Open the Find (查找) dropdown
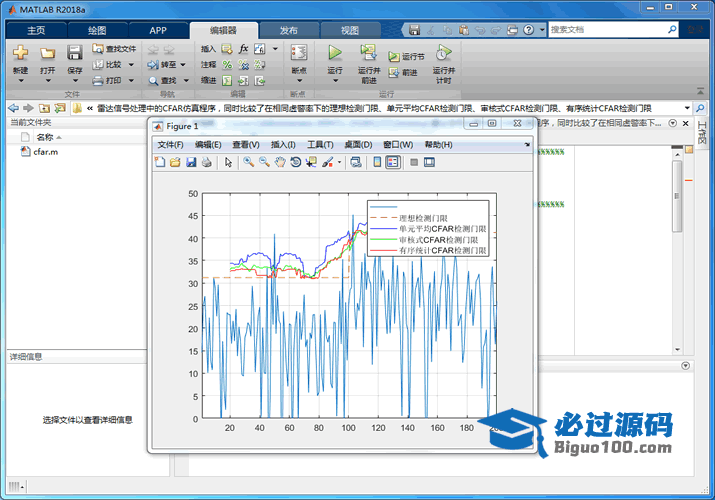Viewport: 715px width, 500px height. pyautogui.click(x=186, y=81)
